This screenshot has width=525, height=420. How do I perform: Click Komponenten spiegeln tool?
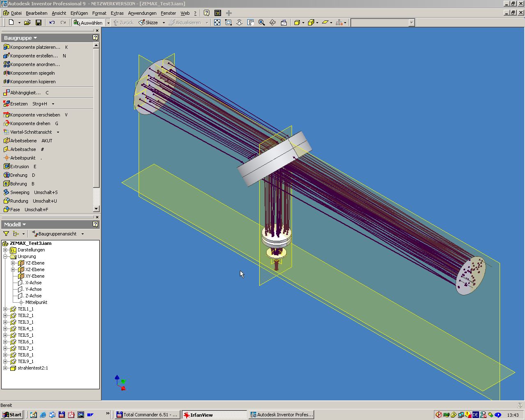click(29, 73)
